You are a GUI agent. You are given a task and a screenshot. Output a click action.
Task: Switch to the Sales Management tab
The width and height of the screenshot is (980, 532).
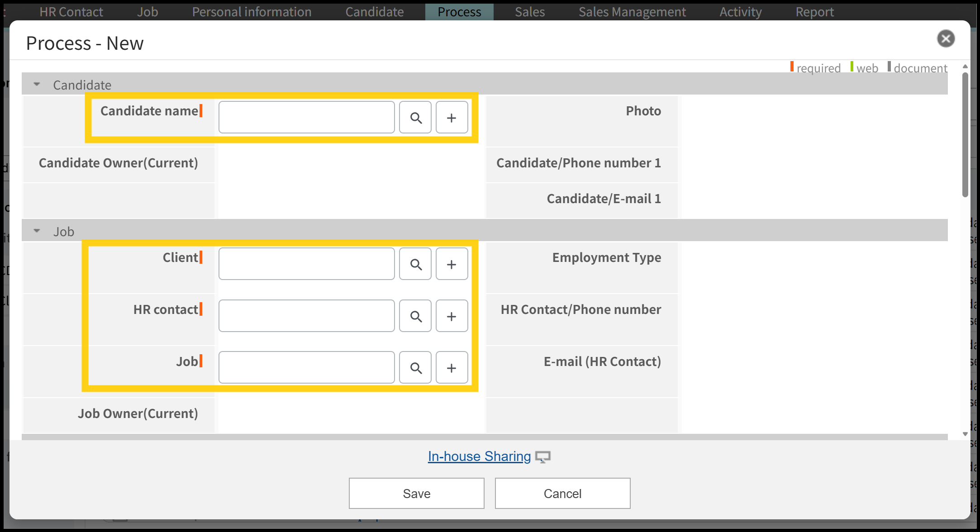632,12
